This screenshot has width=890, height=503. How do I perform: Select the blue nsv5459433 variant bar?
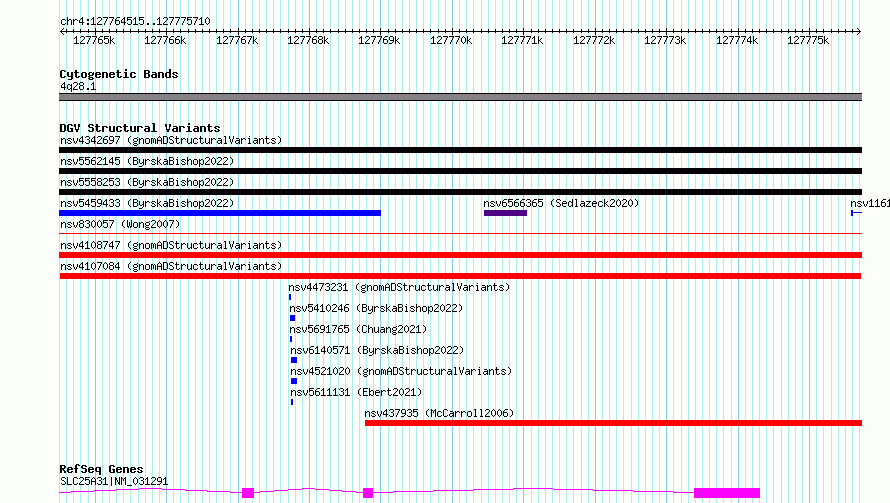coord(220,213)
